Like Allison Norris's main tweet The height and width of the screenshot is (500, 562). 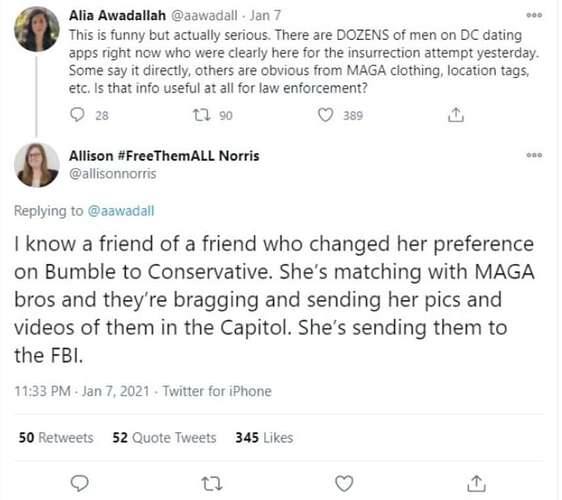[344, 483]
